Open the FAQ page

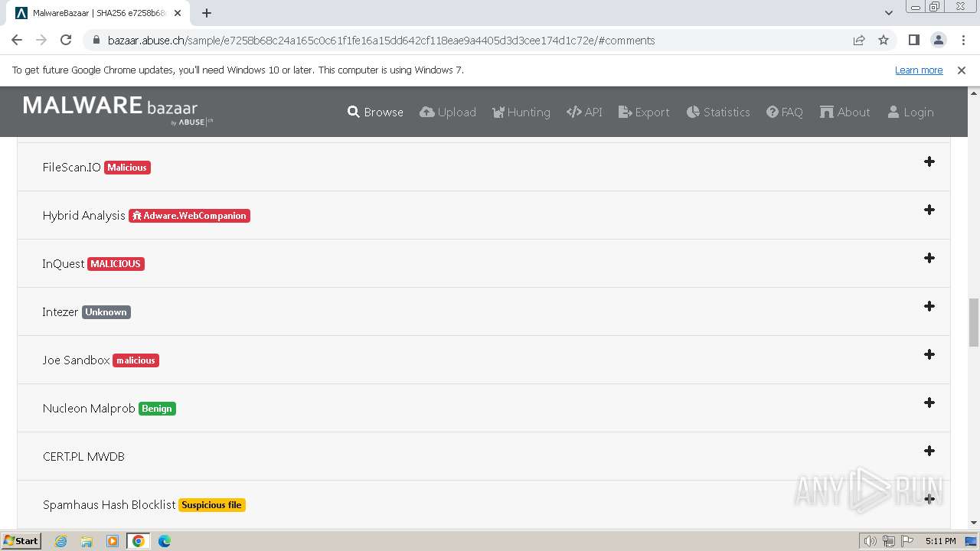(x=785, y=112)
